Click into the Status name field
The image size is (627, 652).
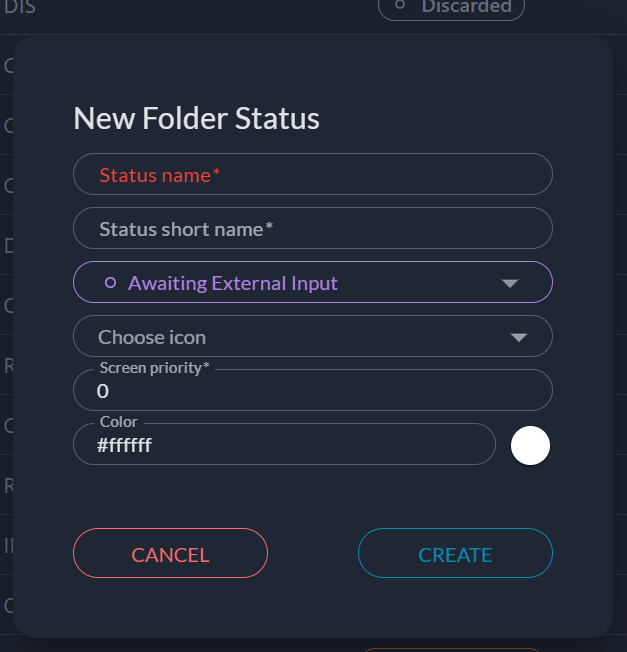coord(312,174)
